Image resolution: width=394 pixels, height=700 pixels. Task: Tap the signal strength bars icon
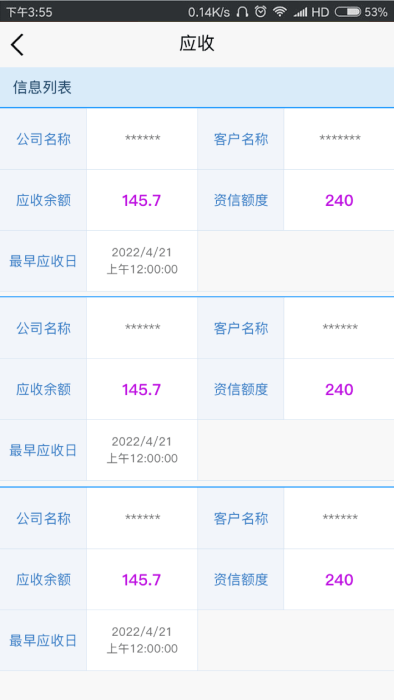coord(300,12)
